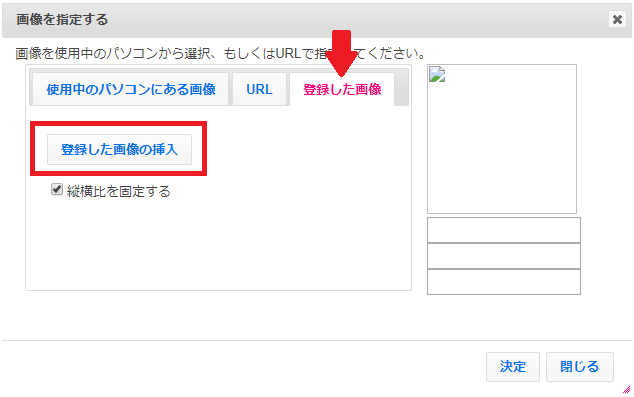
Task: Click the bottom input field below the preview
Action: pos(504,282)
